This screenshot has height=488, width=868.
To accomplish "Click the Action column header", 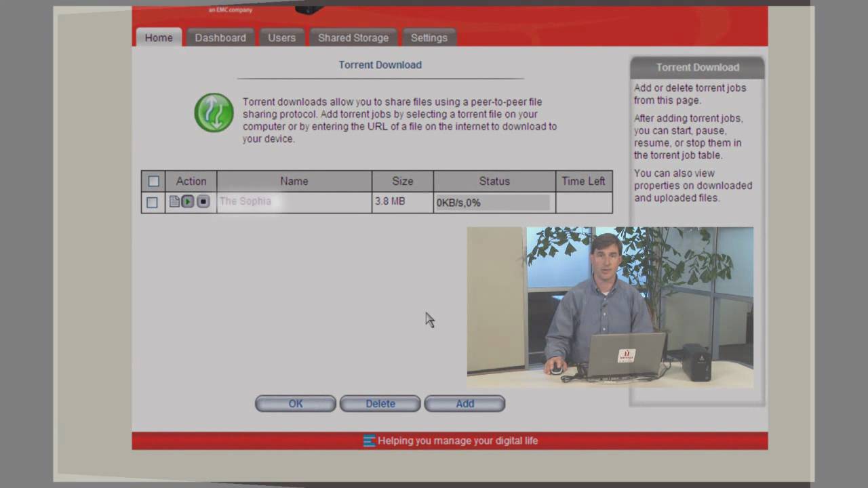I will pos(191,181).
